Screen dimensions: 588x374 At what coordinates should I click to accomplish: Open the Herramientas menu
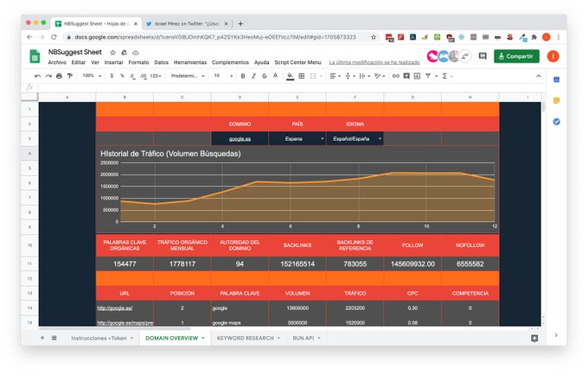190,62
